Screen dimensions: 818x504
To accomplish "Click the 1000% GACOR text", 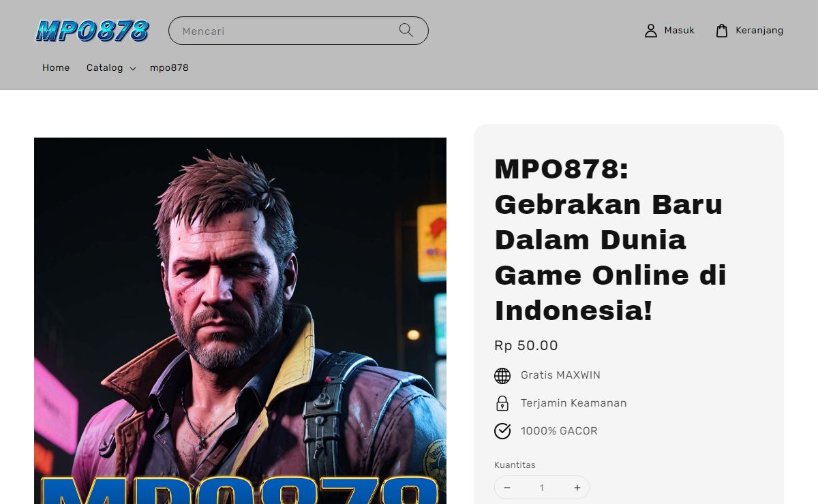I will click(x=559, y=431).
